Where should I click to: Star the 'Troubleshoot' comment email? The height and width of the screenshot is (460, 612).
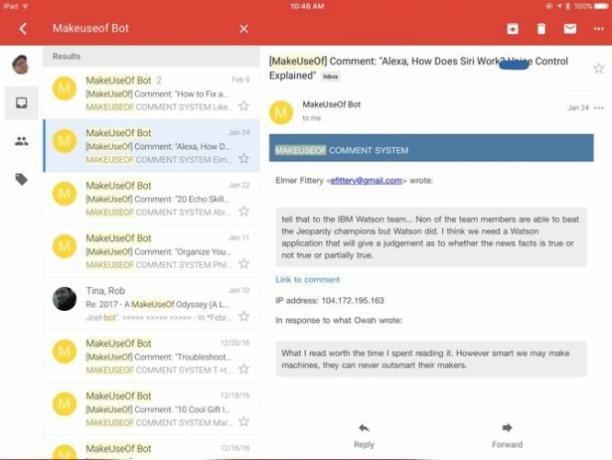[244, 369]
